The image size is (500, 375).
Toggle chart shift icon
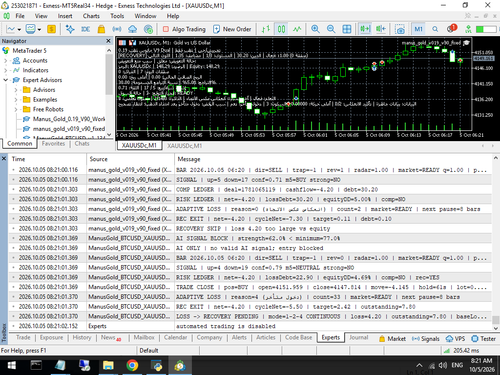tap(381, 29)
